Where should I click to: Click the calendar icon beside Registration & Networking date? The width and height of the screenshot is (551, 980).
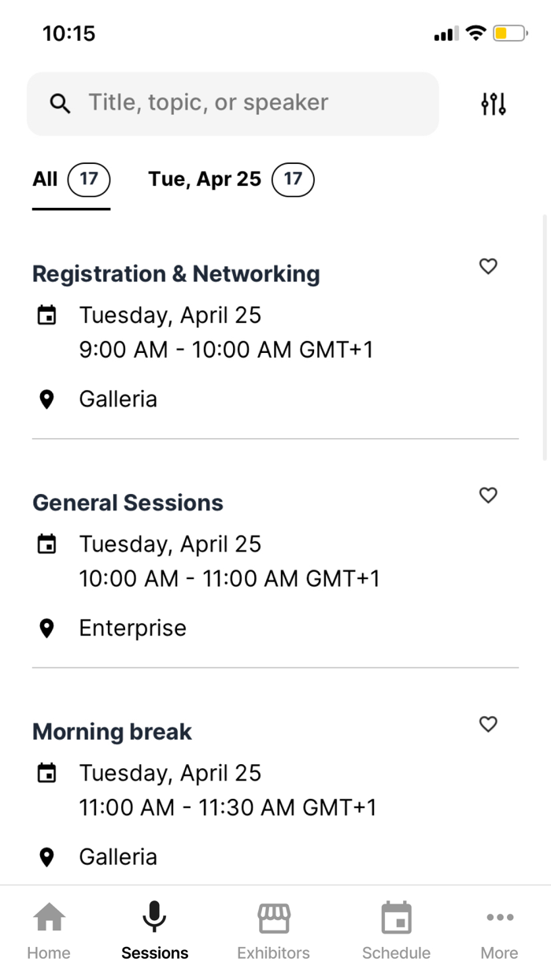46,314
